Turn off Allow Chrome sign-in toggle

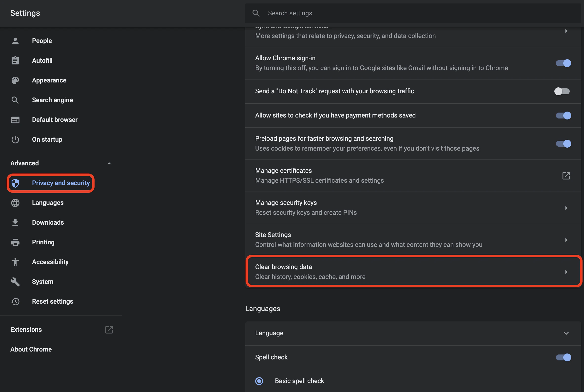click(x=563, y=63)
